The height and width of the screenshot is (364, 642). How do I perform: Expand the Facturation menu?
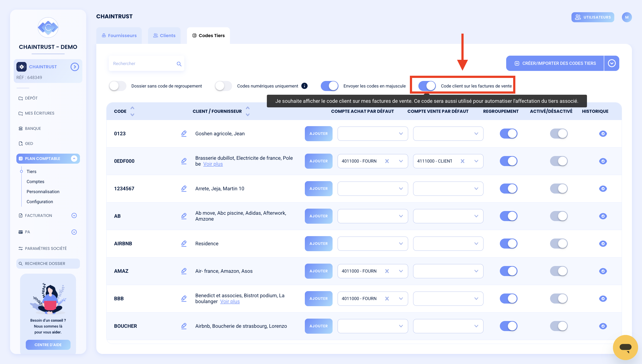pyautogui.click(x=74, y=216)
